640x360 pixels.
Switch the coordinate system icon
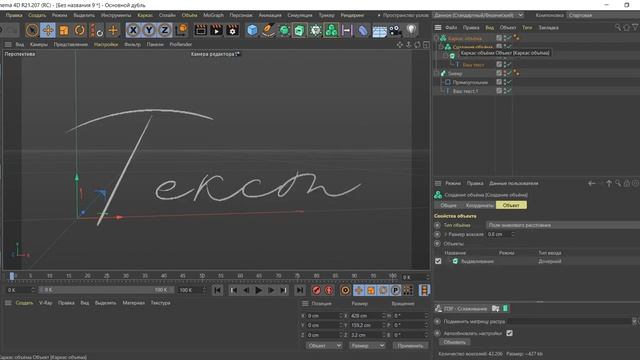click(x=181, y=30)
